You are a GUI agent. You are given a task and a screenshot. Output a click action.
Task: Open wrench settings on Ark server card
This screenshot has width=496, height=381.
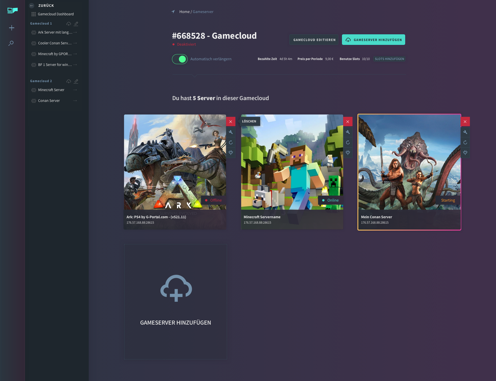click(x=231, y=132)
